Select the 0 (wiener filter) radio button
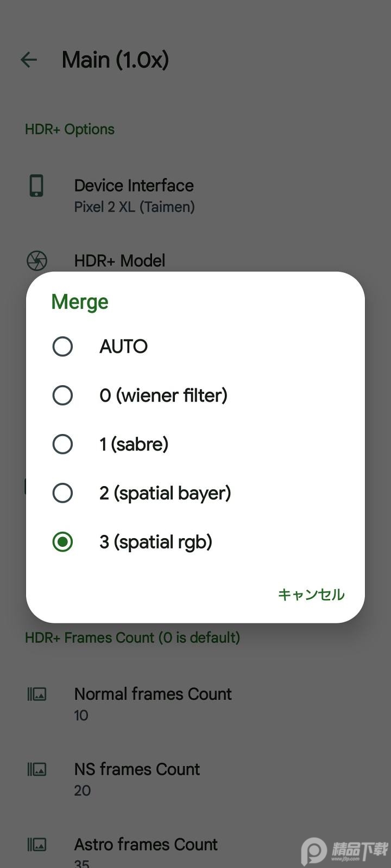Image resolution: width=391 pixels, height=868 pixels. click(x=62, y=395)
